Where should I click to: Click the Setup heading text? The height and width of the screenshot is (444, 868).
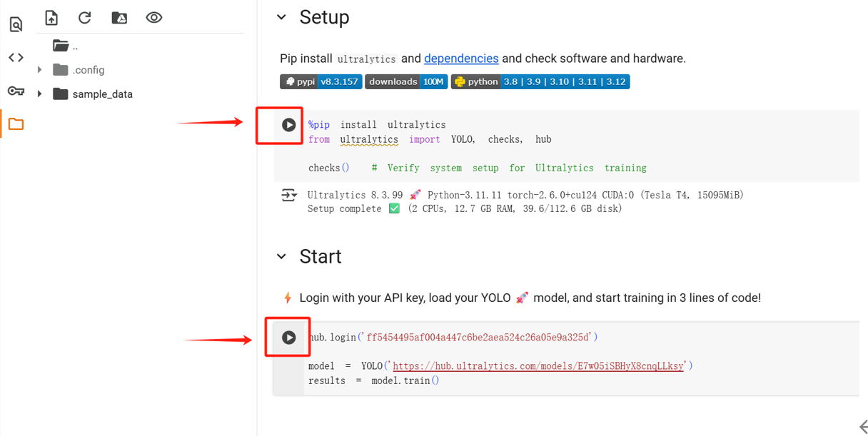point(324,17)
